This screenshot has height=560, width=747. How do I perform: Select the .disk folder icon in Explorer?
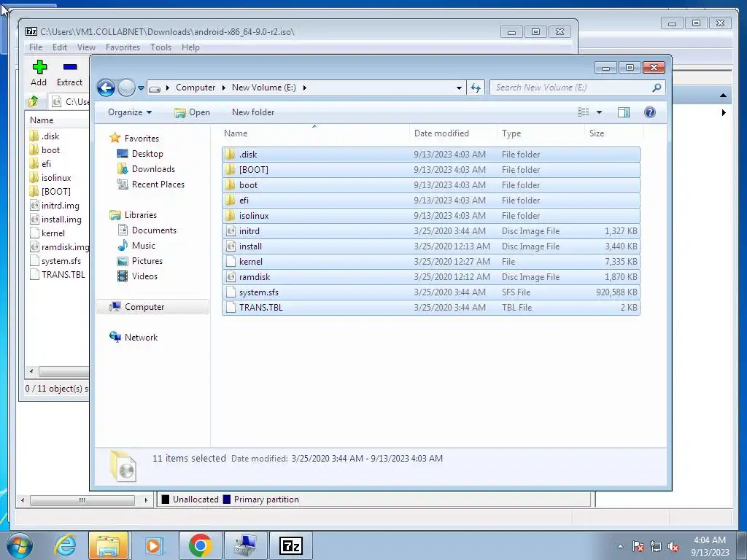[231, 155]
